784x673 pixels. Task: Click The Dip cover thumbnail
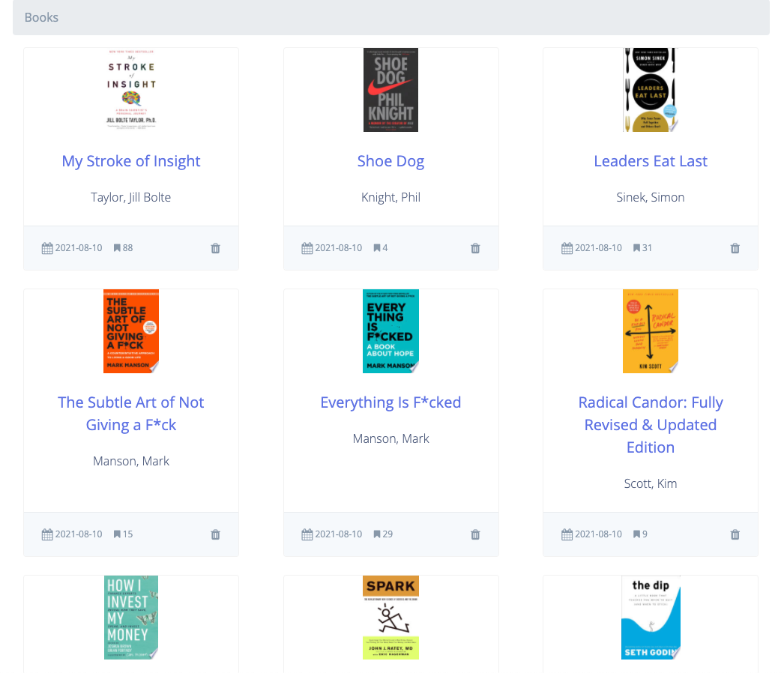pos(650,618)
